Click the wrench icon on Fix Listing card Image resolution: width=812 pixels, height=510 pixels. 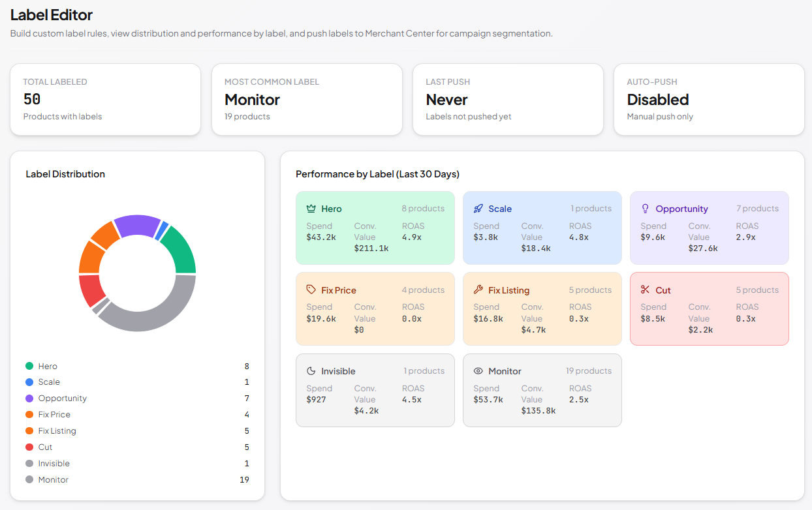coord(478,290)
